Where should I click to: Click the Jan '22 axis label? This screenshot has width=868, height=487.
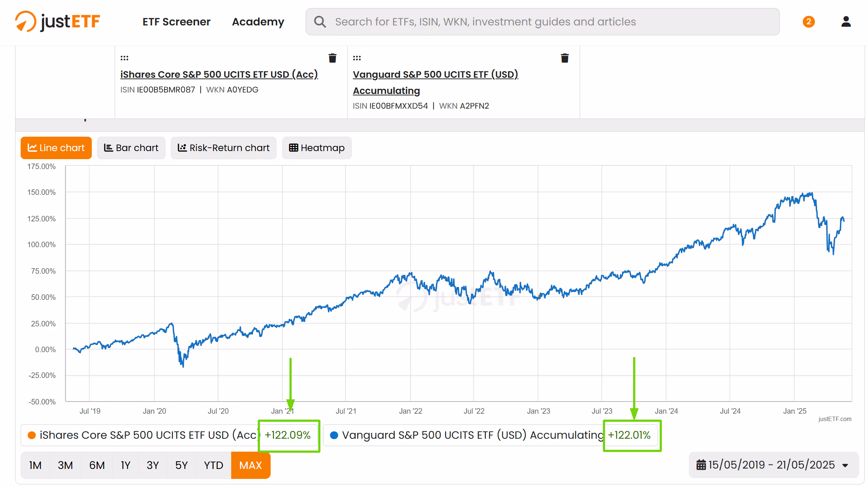coord(410,411)
